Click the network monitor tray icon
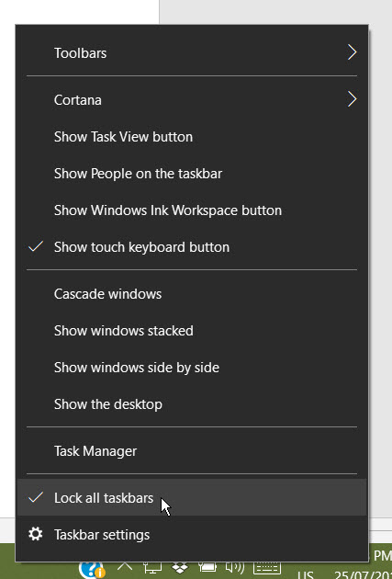Screen dimensions: 392x579 click(x=152, y=568)
